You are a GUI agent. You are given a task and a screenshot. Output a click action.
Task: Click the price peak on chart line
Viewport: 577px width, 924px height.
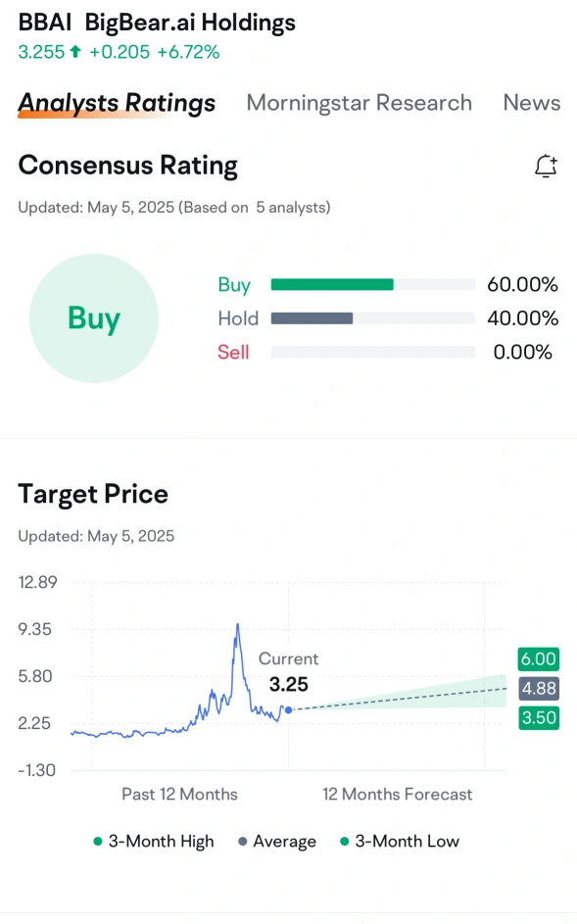click(x=237, y=624)
